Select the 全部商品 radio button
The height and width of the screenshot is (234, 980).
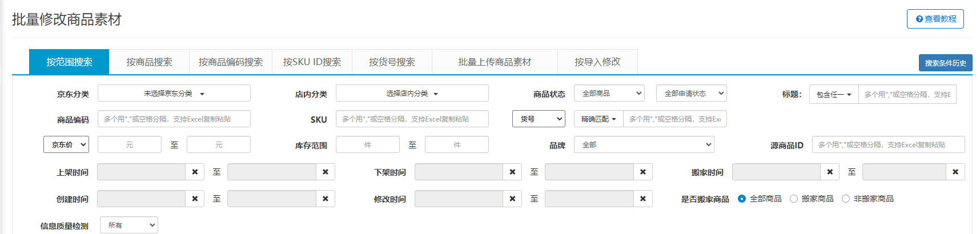(x=742, y=199)
